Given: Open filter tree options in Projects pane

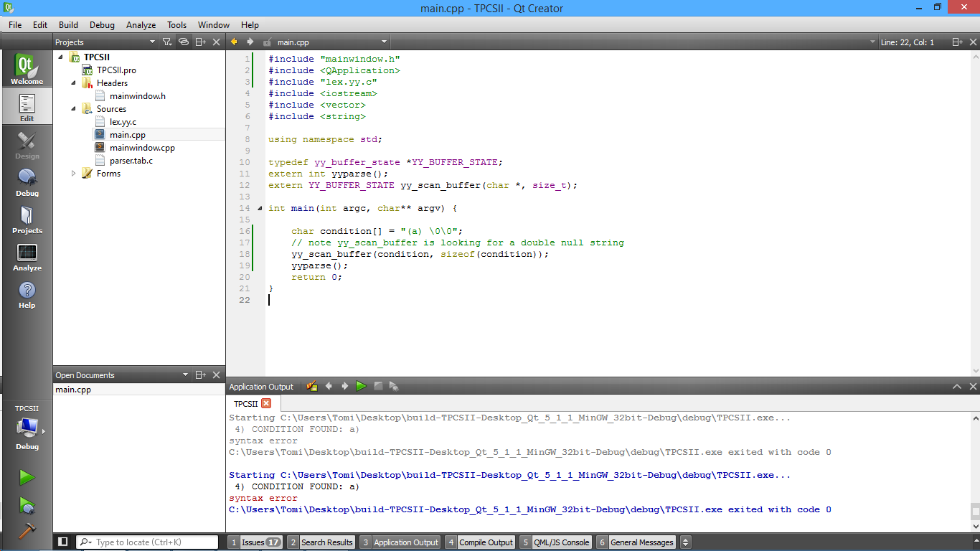Looking at the screenshot, I should tap(167, 42).
